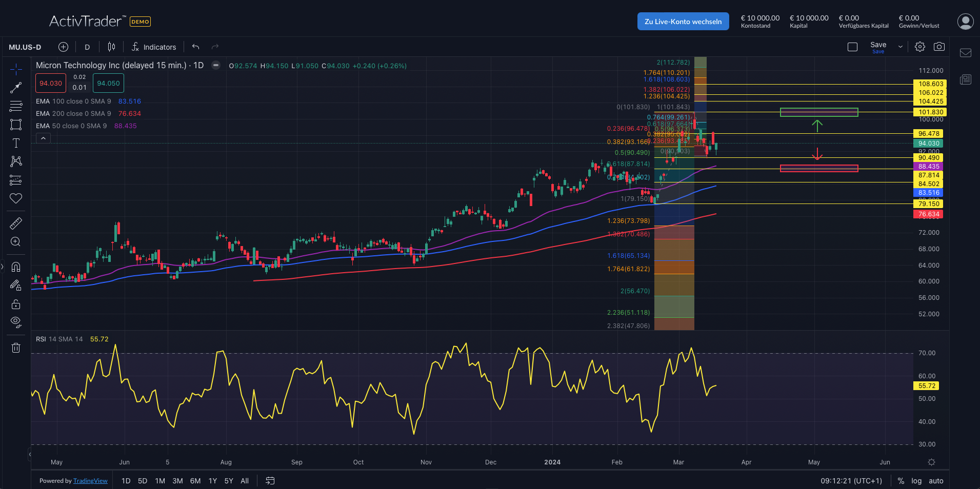
Task: Open the text annotation tool
Action: [16, 143]
